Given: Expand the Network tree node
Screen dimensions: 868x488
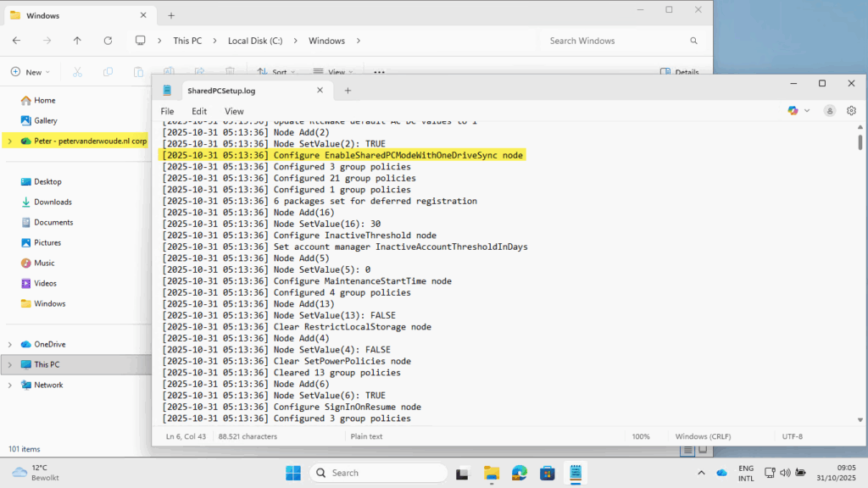Looking at the screenshot, I should pos(9,385).
